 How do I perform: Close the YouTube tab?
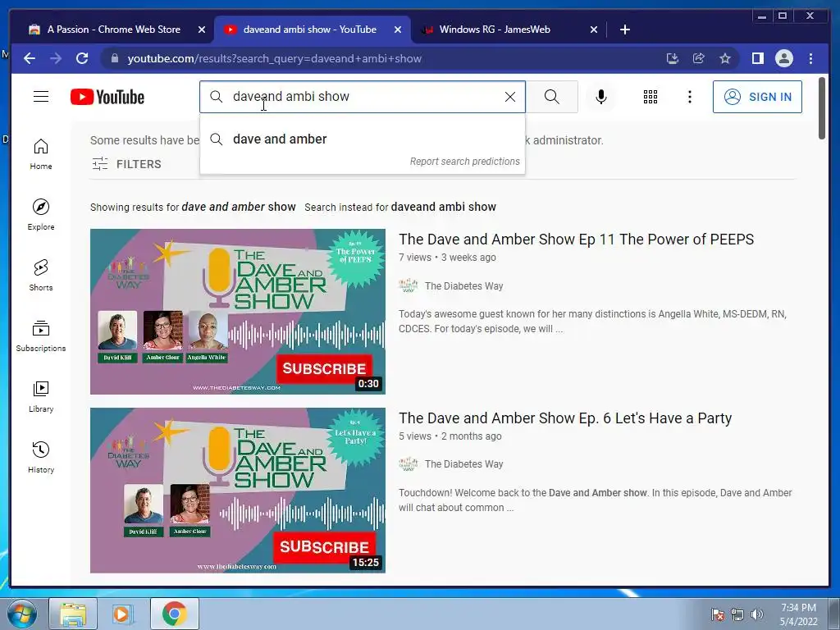click(398, 30)
